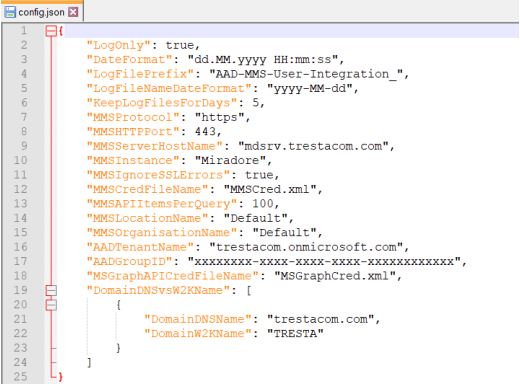
Task: Click the "LogFileNameDateFormat" key
Action: pyautogui.click(x=169, y=88)
